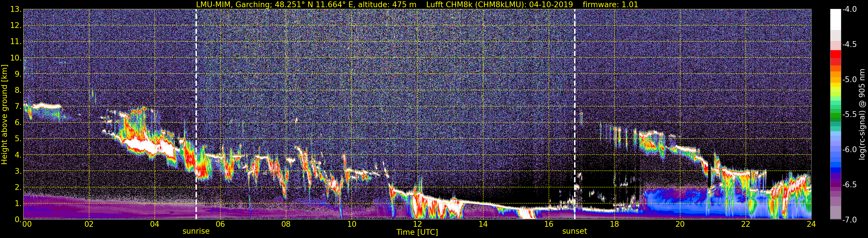Click the '4.' height tick label
Image resolution: width=868 pixels, height=238 pixels.
point(18,155)
